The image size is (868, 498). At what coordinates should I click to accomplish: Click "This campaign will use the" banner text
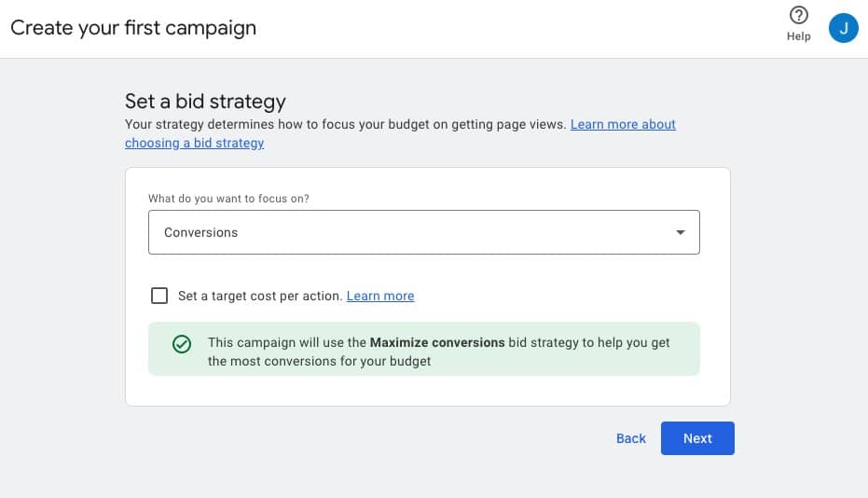click(287, 342)
